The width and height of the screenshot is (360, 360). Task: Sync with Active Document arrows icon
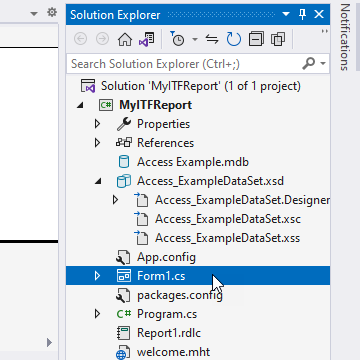tap(212, 39)
